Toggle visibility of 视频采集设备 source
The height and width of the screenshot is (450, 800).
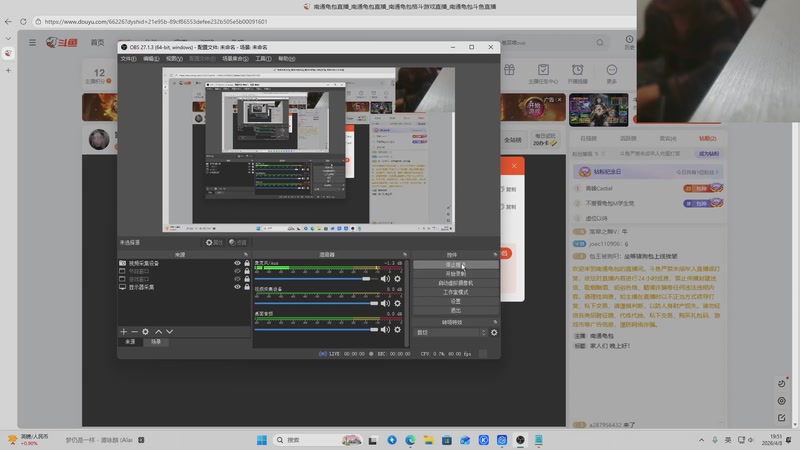(237, 263)
